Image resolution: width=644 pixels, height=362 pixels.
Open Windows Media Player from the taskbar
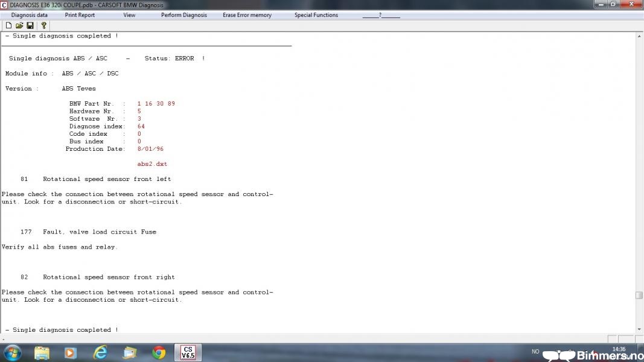tap(70, 353)
